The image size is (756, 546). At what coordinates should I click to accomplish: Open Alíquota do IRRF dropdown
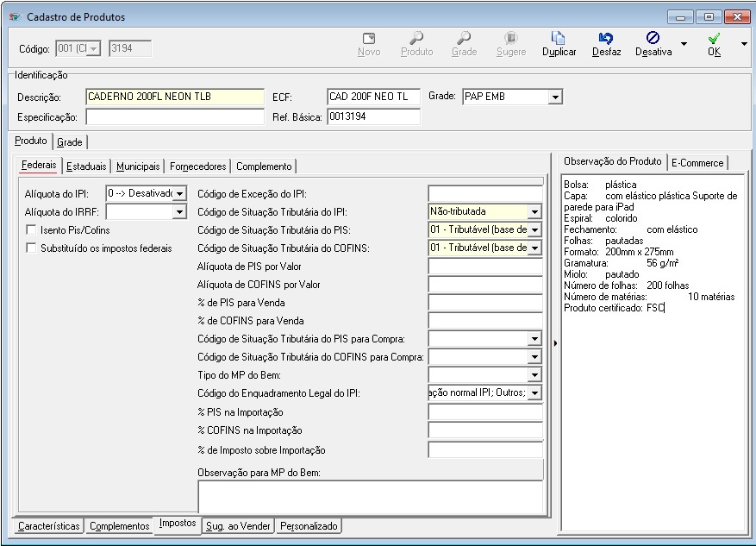pyautogui.click(x=179, y=211)
